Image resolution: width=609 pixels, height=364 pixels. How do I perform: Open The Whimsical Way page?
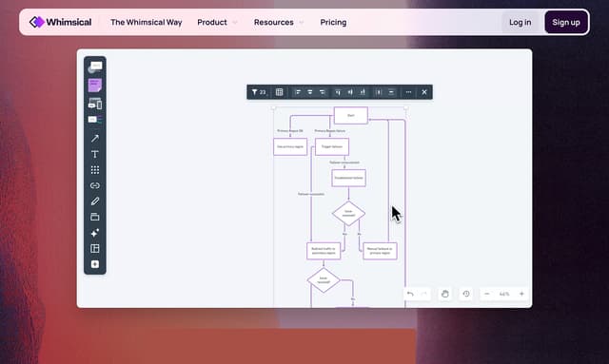pos(146,22)
